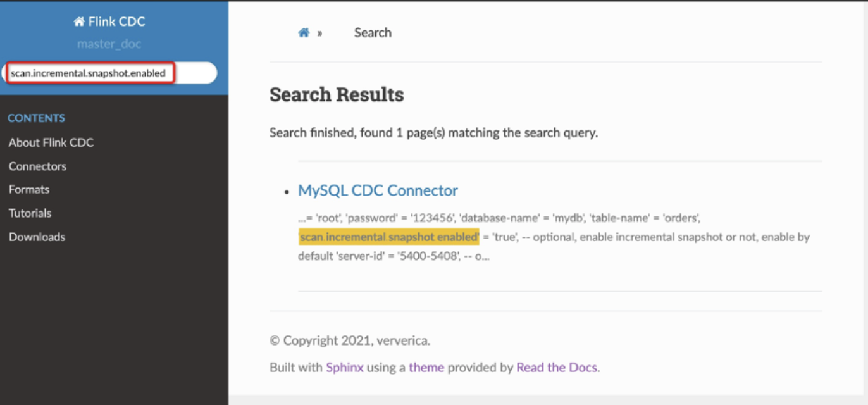Click the home icon beside Flink CDC title
The image size is (868, 405).
coord(79,22)
